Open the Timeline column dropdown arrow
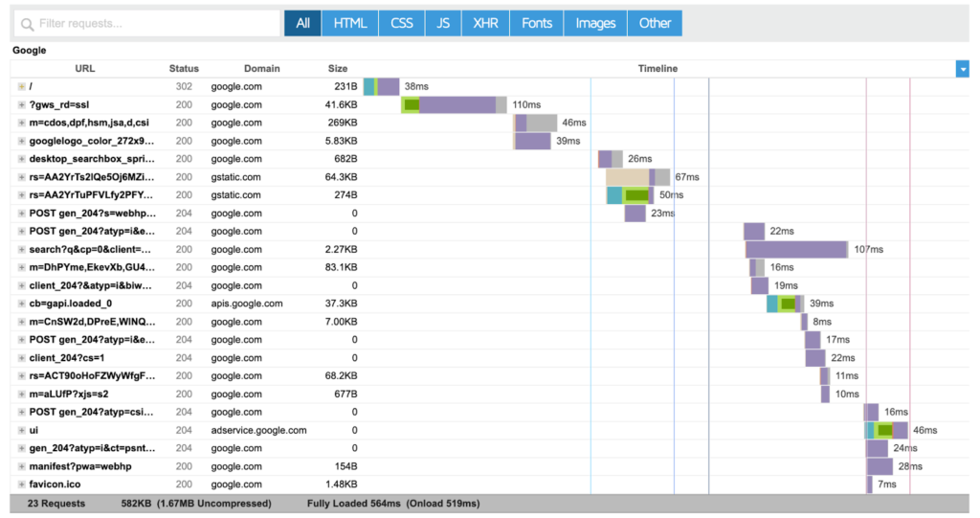Screen dimensions: 980x518 [963, 69]
